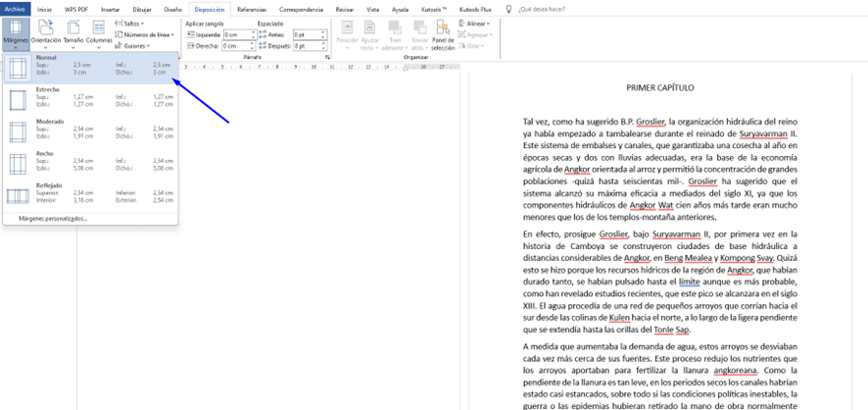Expand the Saltos dropdown

point(133,23)
